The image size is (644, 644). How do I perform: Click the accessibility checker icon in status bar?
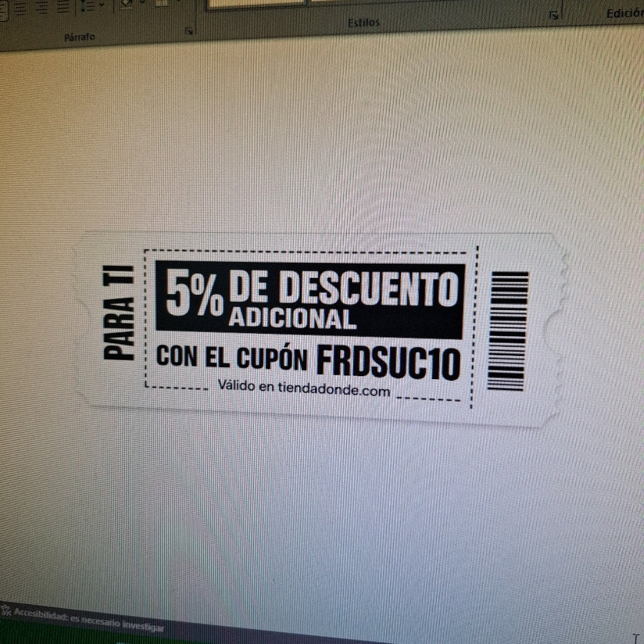(6, 611)
